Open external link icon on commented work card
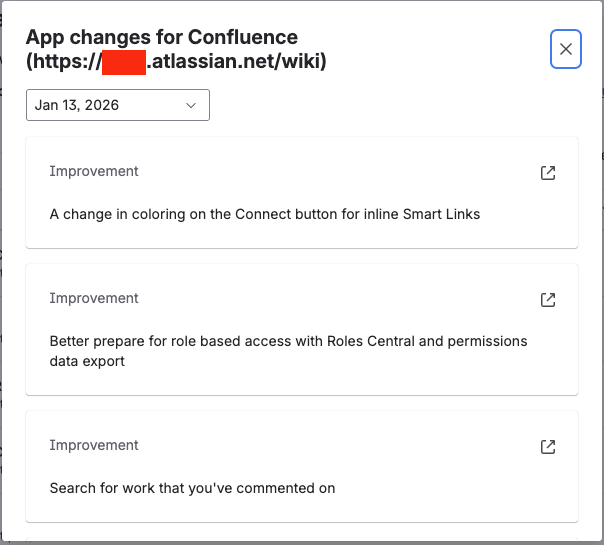 [x=547, y=447]
